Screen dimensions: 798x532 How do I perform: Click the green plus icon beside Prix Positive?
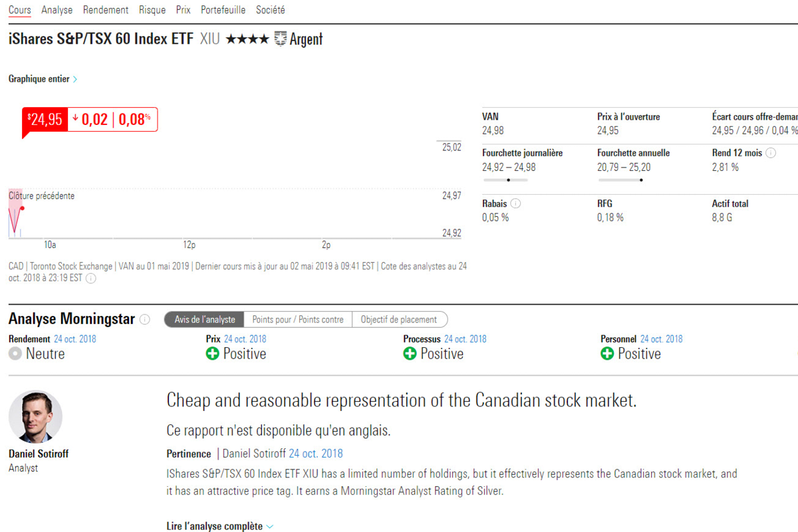pyautogui.click(x=213, y=354)
